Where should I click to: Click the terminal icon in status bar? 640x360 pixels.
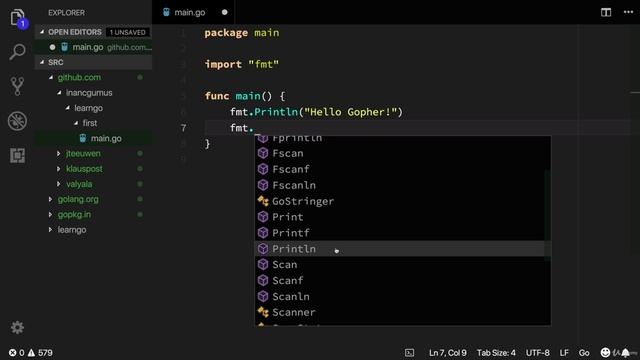[409, 353]
